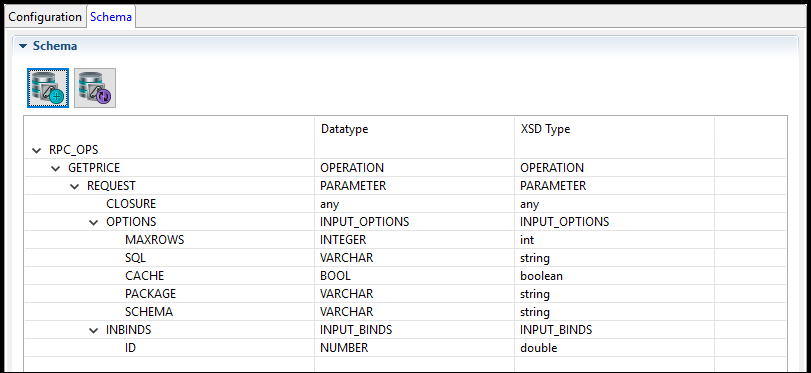The image size is (811, 373).
Task: Collapse the RPC_OPS tree node
Action: tap(36, 150)
